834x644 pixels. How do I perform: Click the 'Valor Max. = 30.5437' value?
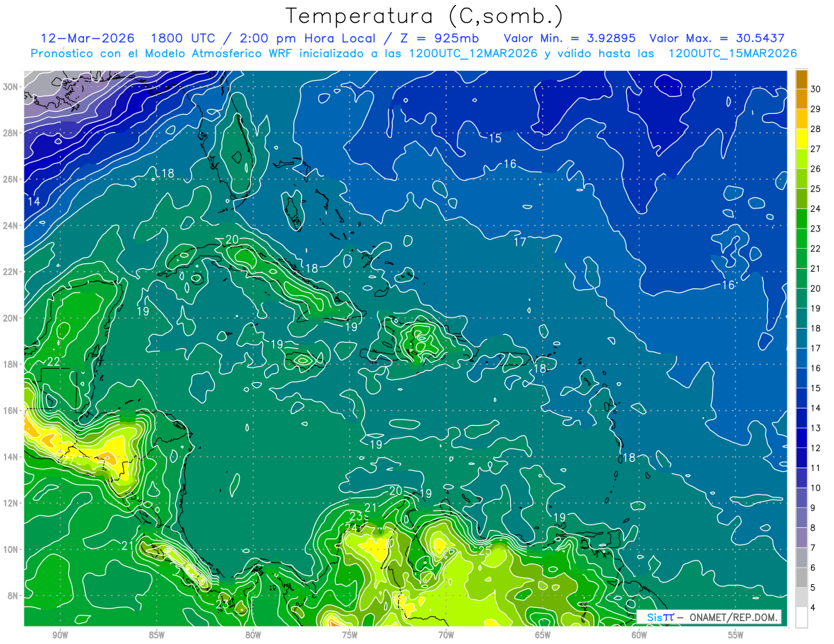[717, 38]
